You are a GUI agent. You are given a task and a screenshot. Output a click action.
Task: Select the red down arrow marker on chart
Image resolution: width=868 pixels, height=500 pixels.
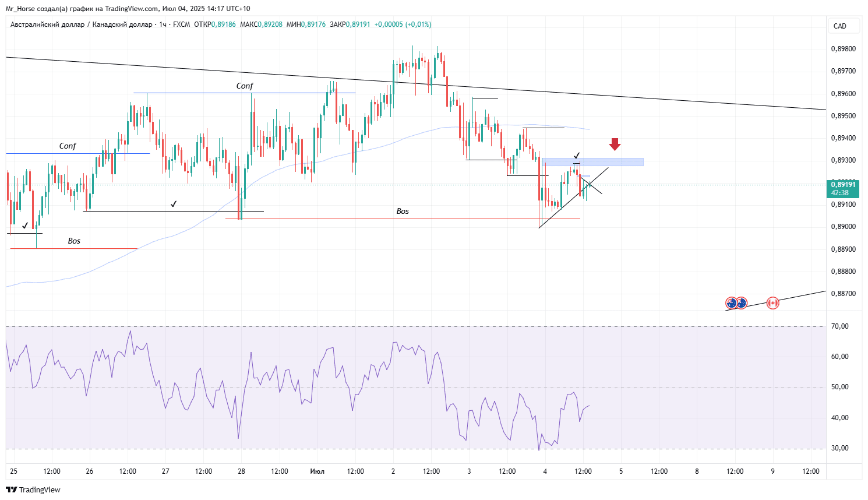[x=615, y=144]
